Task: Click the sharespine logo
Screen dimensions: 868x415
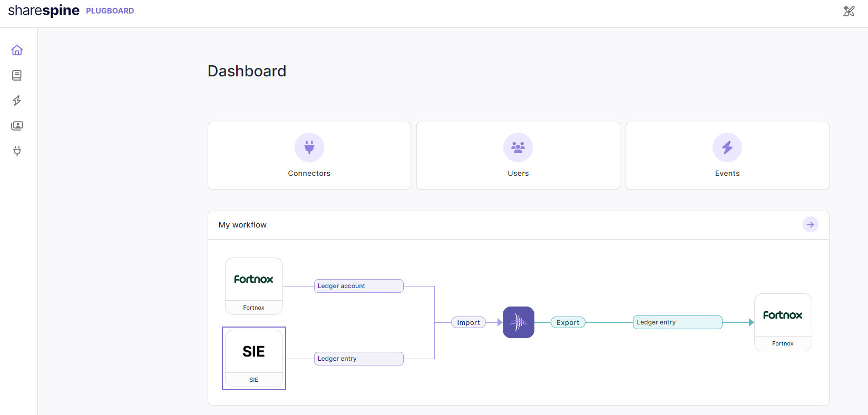Action: click(44, 11)
